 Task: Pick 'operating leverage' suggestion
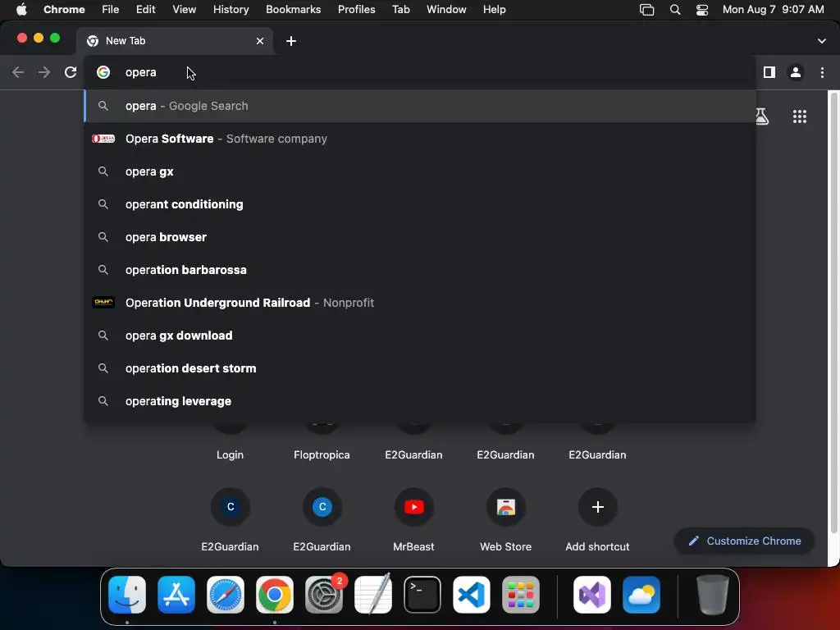point(420,401)
